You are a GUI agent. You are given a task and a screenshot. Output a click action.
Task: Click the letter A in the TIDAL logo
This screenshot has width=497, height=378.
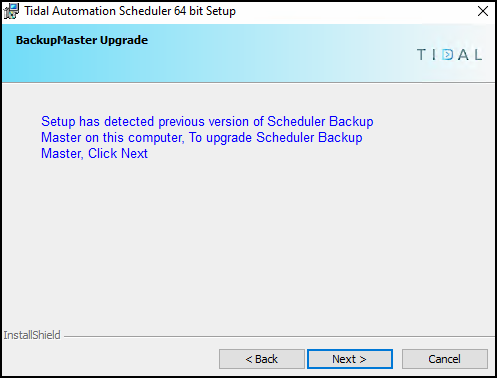pyautogui.click(x=463, y=55)
